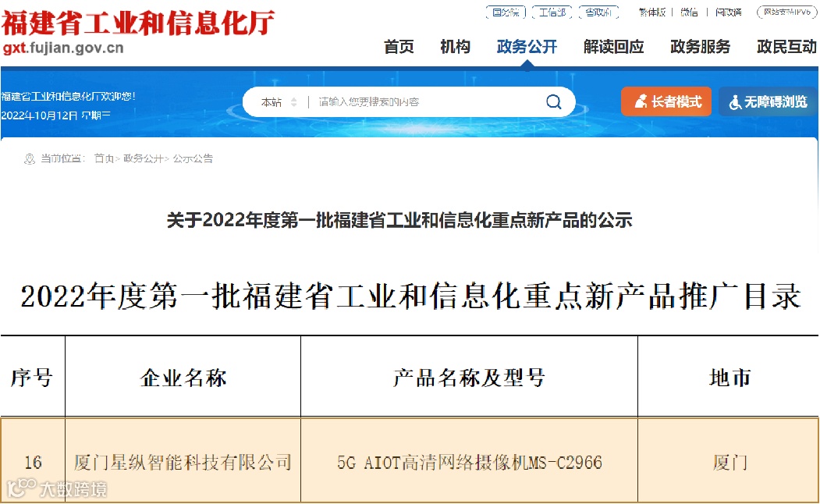The image size is (820, 504).
Task: Focus the search text input field
Action: (x=426, y=102)
